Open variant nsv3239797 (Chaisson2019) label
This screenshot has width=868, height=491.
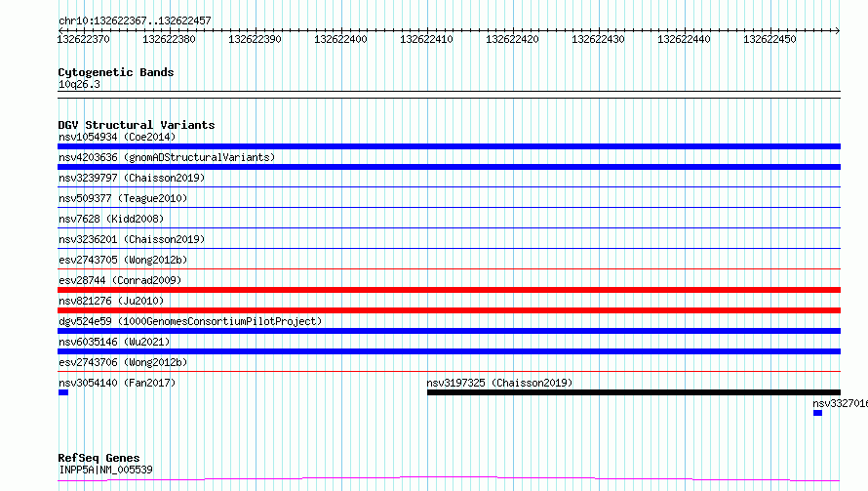[132, 178]
